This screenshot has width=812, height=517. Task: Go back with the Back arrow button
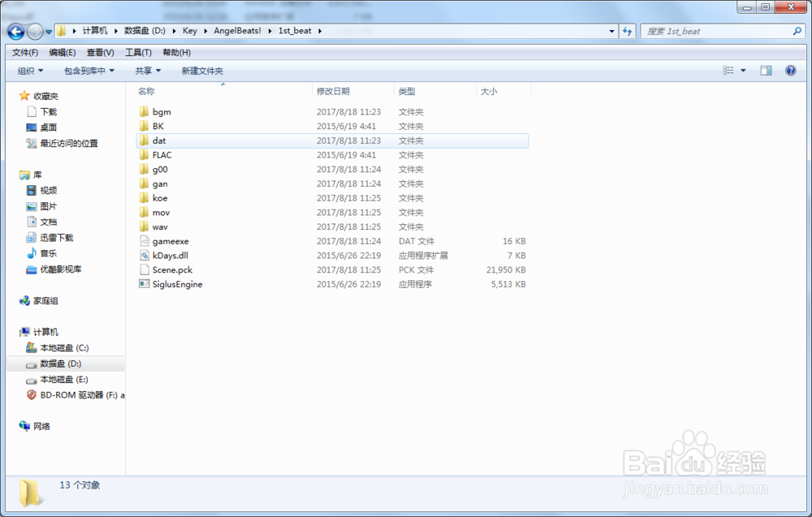16,32
